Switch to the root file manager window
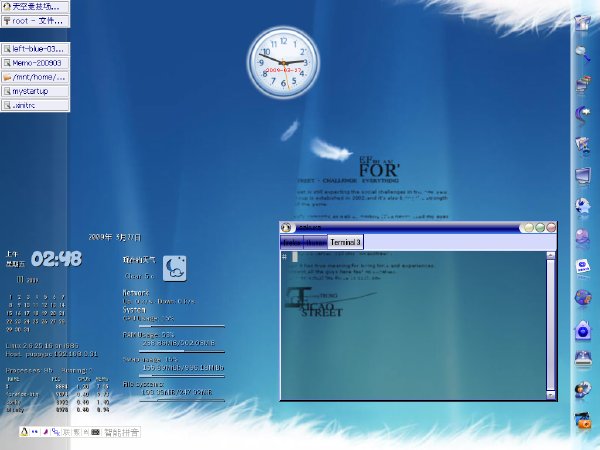The image size is (600, 450). click(x=35, y=20)
